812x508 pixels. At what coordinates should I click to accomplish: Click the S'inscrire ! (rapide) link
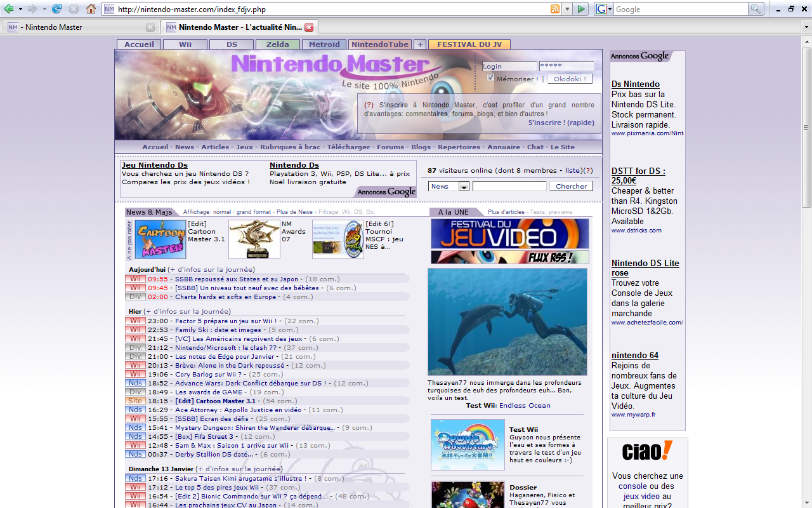(x=561, y=123)
